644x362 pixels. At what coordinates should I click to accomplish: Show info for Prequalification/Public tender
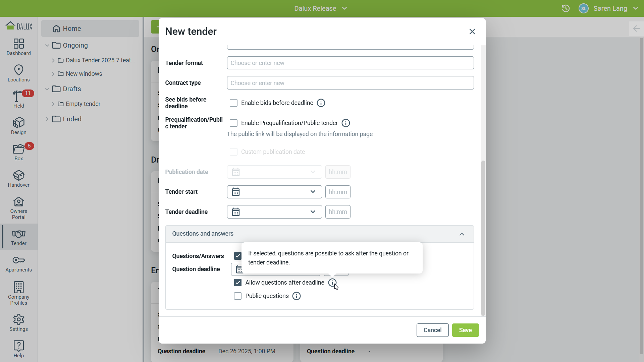click(x=346, y=123)
